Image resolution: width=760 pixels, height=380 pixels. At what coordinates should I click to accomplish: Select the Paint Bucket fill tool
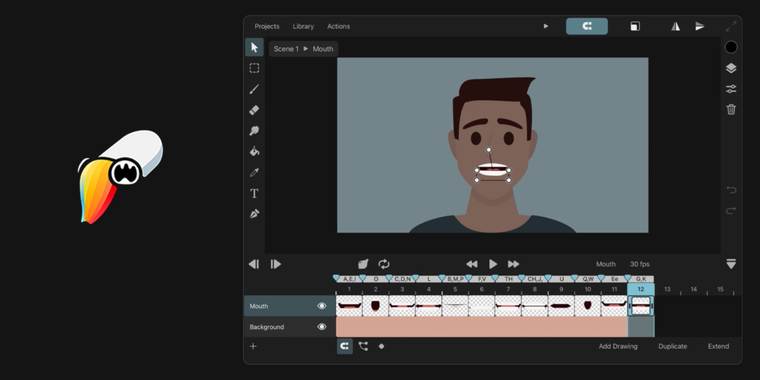point(254,152)
